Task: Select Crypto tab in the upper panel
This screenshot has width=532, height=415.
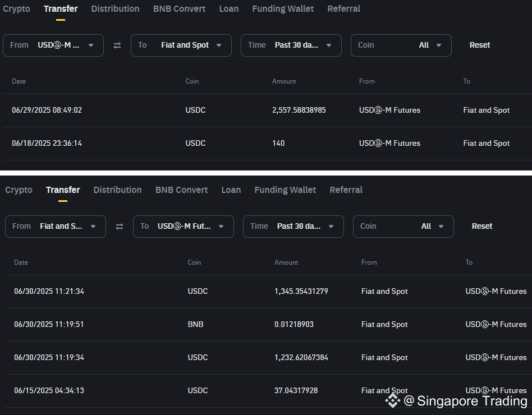Action: 17,9
